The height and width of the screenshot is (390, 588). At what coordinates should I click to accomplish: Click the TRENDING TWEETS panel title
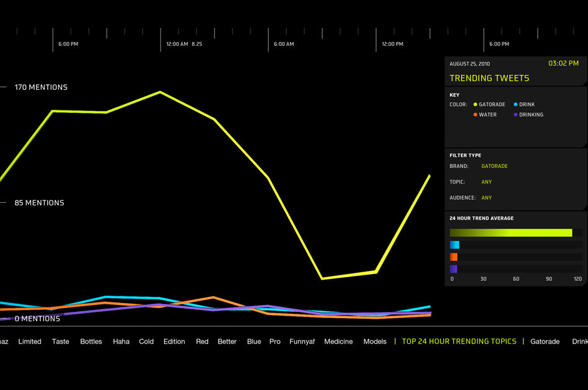click(x=489, y=78)
